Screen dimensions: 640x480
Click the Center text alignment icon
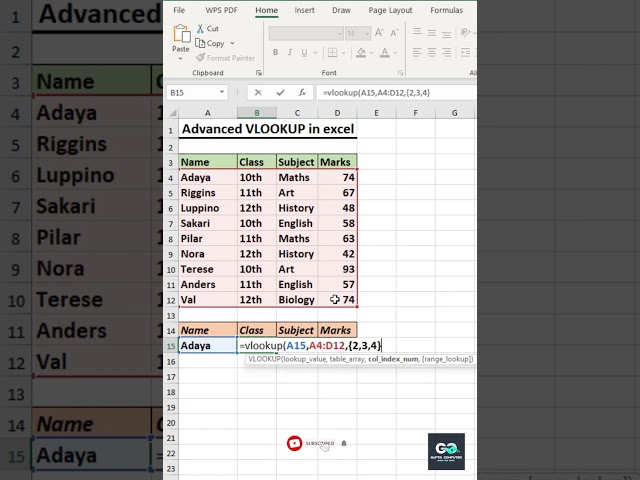[x=432, y=52]
